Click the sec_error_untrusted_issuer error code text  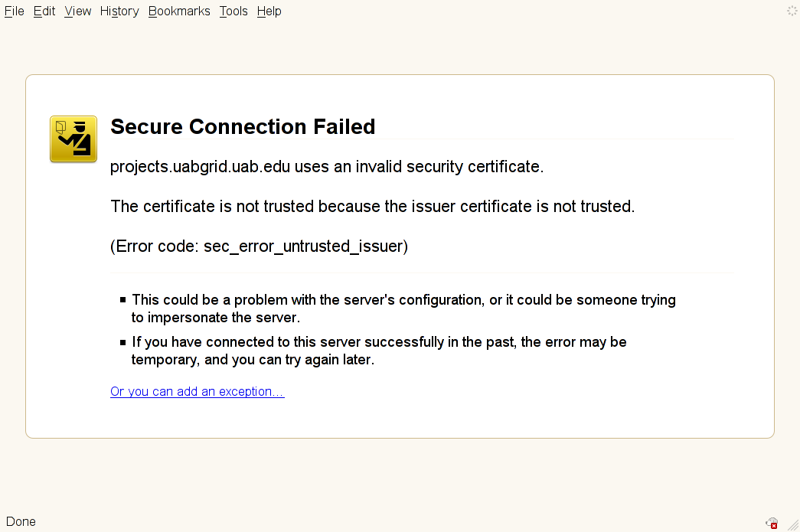click(259, 246)
